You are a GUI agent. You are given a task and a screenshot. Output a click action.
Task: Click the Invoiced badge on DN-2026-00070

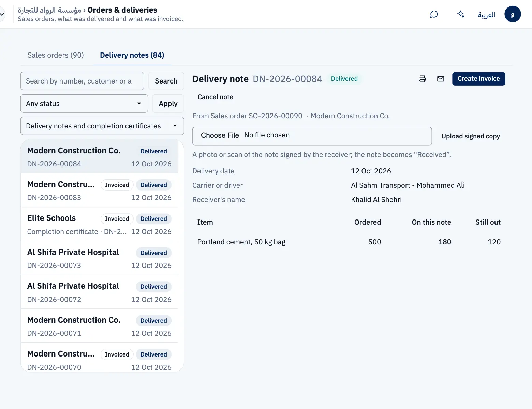[117, 354]
